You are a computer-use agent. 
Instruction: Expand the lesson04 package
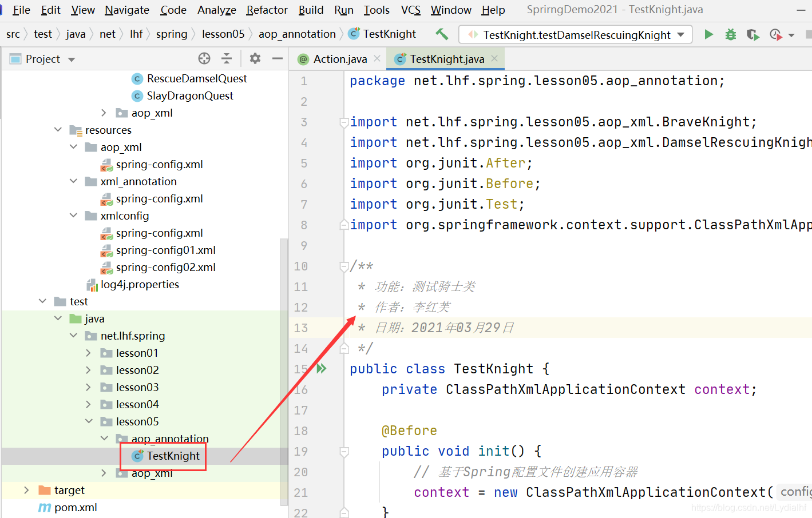pyautogui.click(x=88, y=404)
